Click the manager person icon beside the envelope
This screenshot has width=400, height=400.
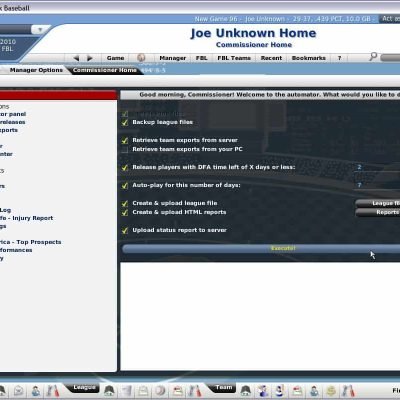coord(36,391)
